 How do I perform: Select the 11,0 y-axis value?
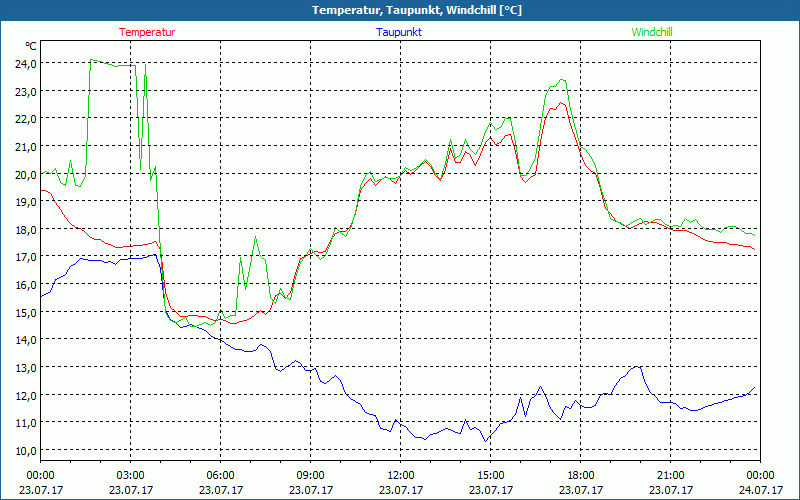click(x=26, y=422)
